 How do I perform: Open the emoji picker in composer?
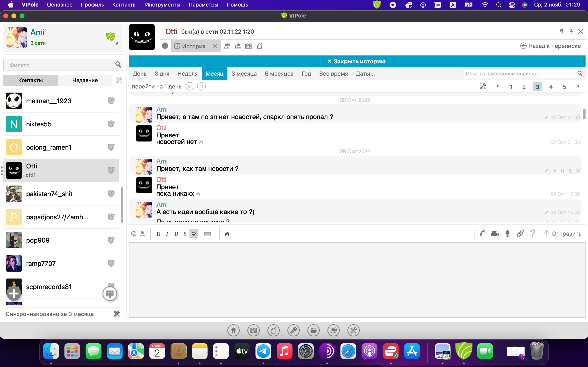point(134,234)
